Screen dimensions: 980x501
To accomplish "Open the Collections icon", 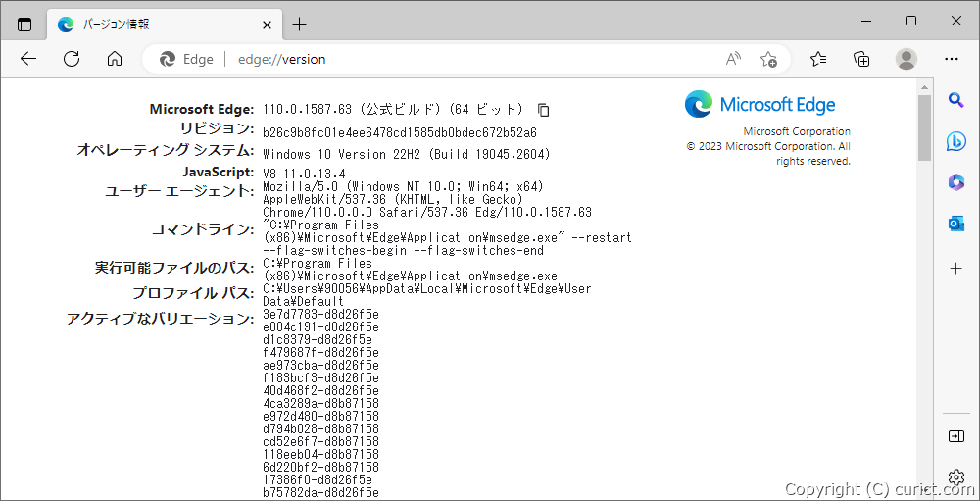I will click(861, 59).
